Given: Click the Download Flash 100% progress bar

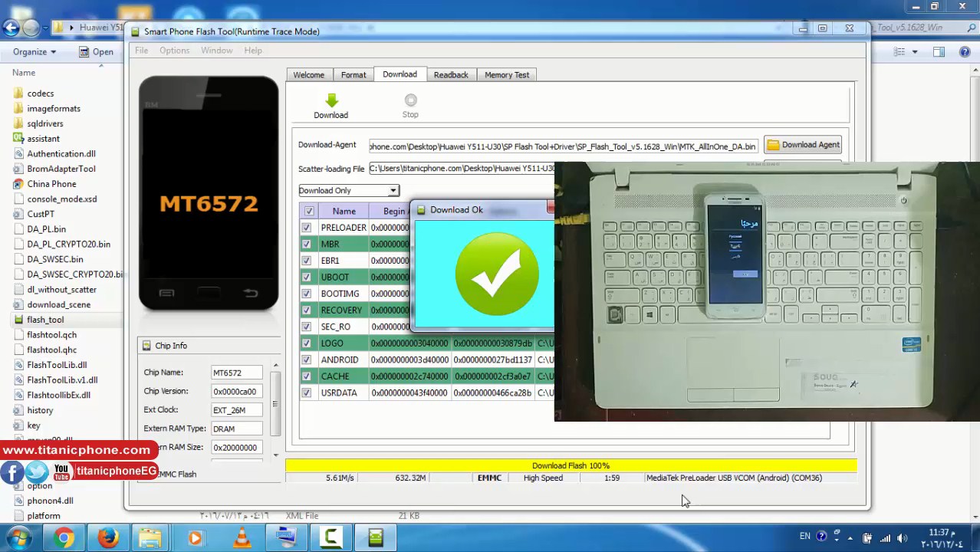Looking at the screenshot, I should pos(571,465).
